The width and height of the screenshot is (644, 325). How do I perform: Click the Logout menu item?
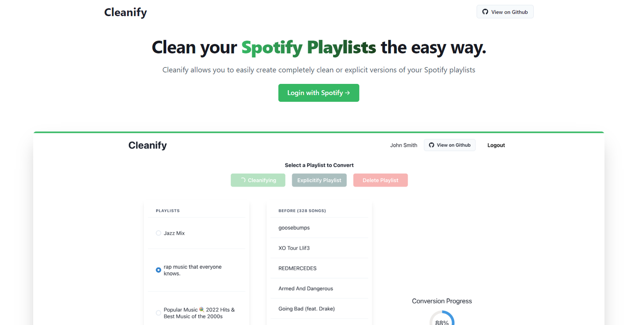click(496, 145)
